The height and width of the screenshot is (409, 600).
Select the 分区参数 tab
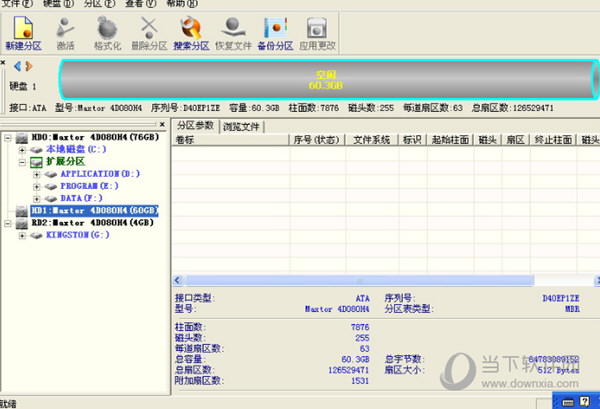click(196, 126)
